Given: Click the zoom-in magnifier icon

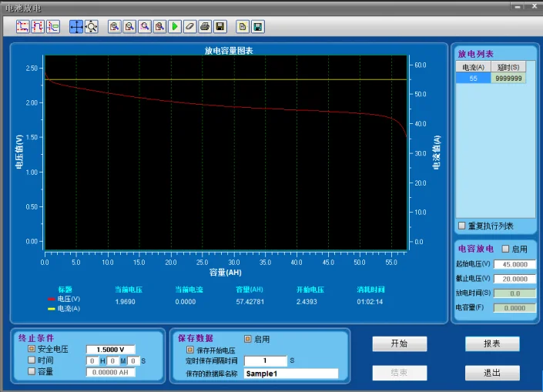Looking at the screenshot, I should [x=115, y=26].
